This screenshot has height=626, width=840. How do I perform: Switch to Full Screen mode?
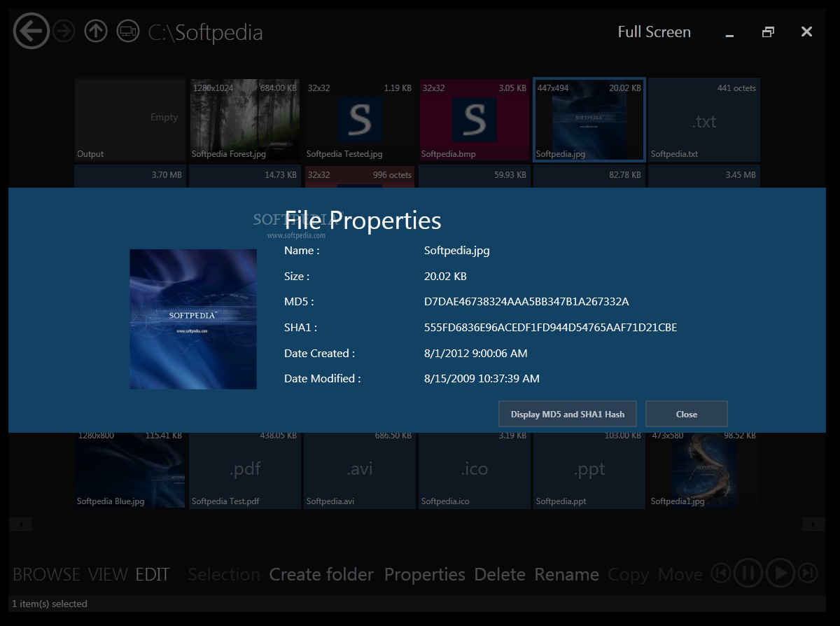click(x=654, y=32)
